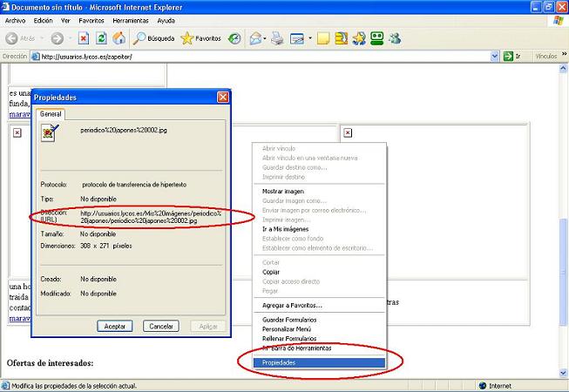The height and width of the screenshot is (392, 569).
Task: Choose Mostrar imagen from context menu
Action: [x=283, y=191]
